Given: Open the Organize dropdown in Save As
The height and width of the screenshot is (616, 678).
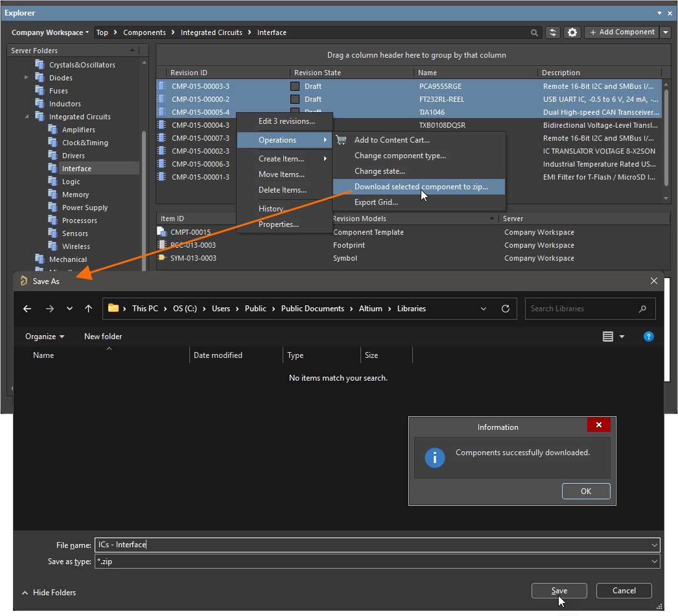Looking at the screenshot, I should tap(45, 337).
